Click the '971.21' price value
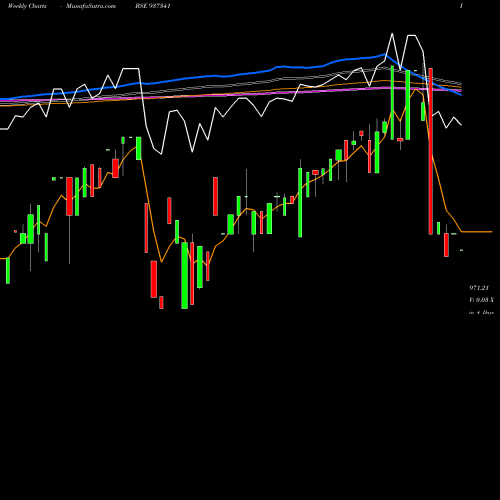Screen dimensions: 500x500 pyautogui.click(x=479, y=288)
